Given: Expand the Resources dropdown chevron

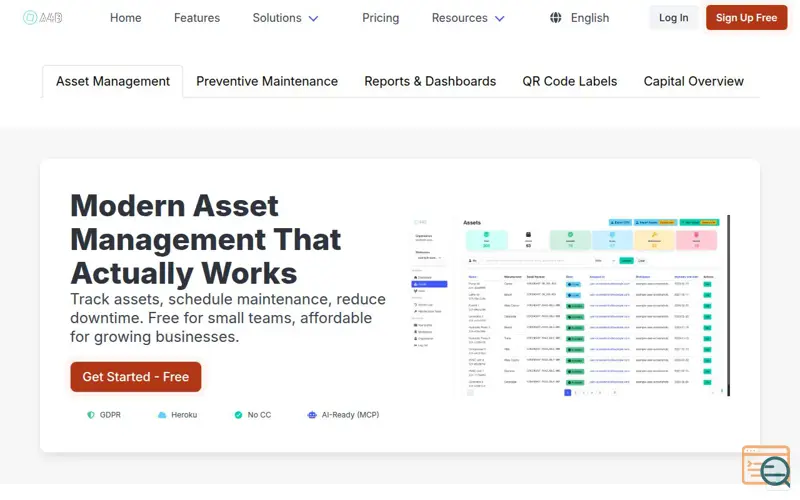Looking at the screenshot, I should (500, 19).
